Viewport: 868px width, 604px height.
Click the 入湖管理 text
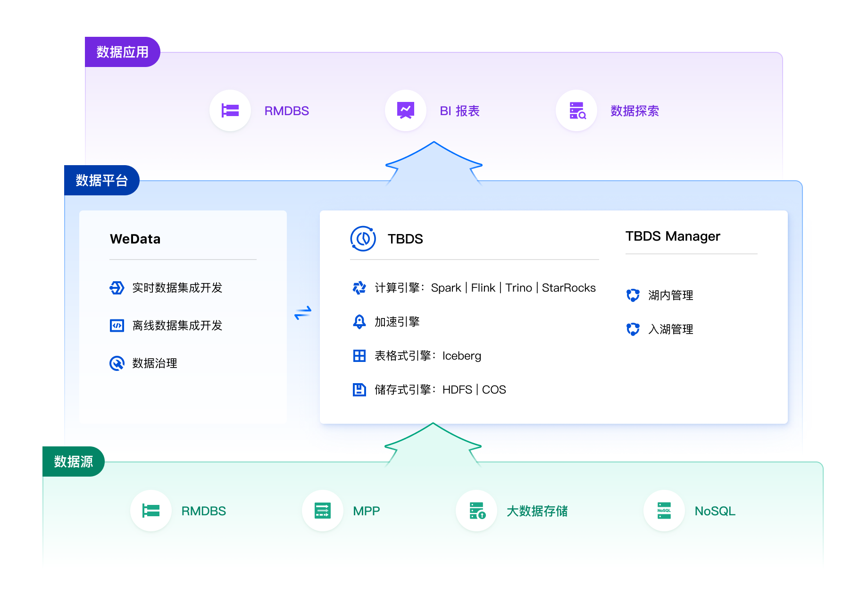click(x=670, y=329)
